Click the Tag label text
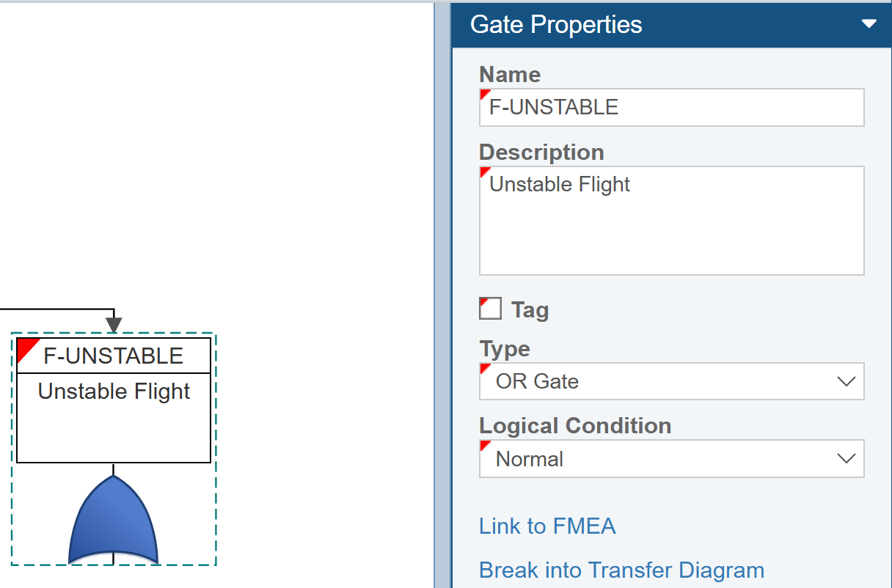This screenshot has width=892, height=588. [530, 310]
